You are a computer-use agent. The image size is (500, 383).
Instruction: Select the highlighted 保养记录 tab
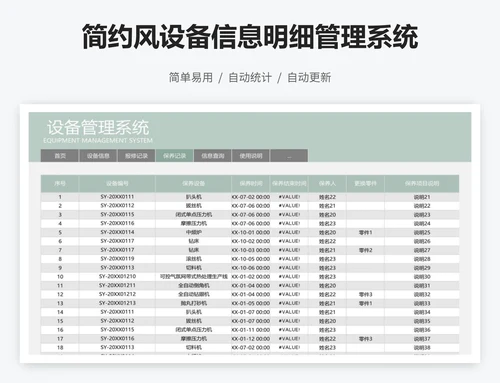pos(174,156)
